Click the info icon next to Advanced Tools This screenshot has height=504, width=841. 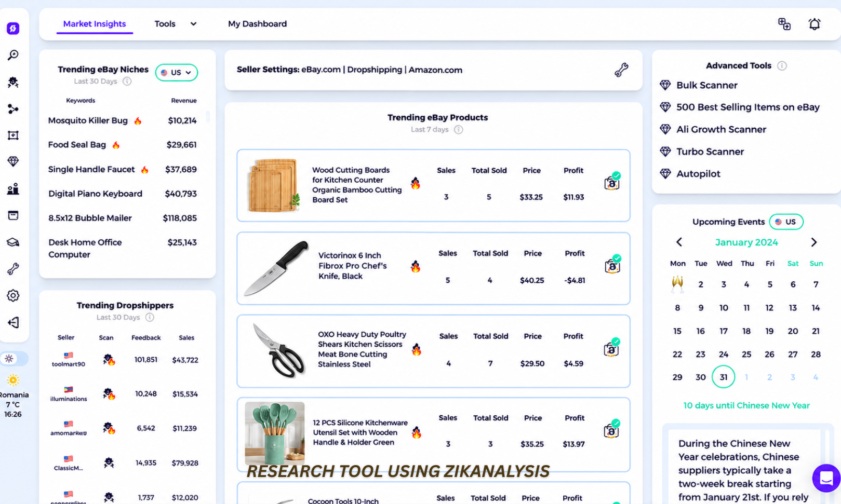point(782,66)
